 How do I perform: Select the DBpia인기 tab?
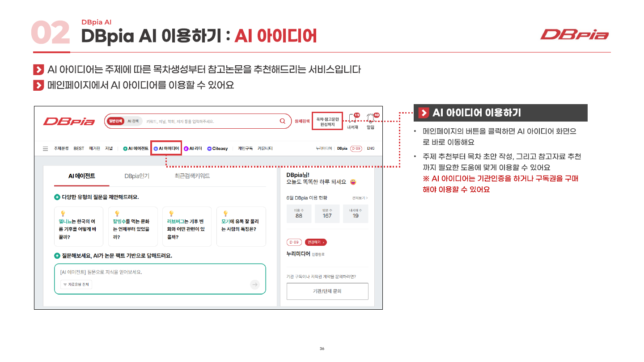click(137, 176)
